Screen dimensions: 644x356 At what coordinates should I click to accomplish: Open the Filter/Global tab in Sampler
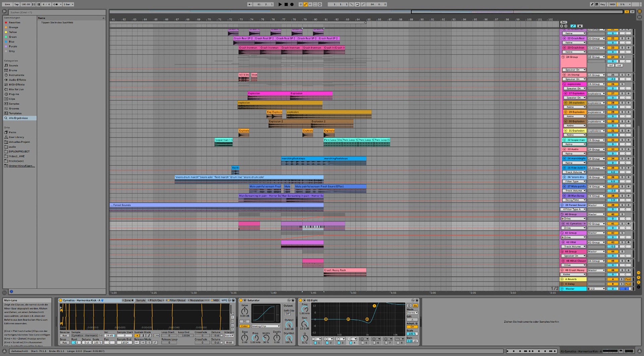pyautogui.click(x=176, y=300)
